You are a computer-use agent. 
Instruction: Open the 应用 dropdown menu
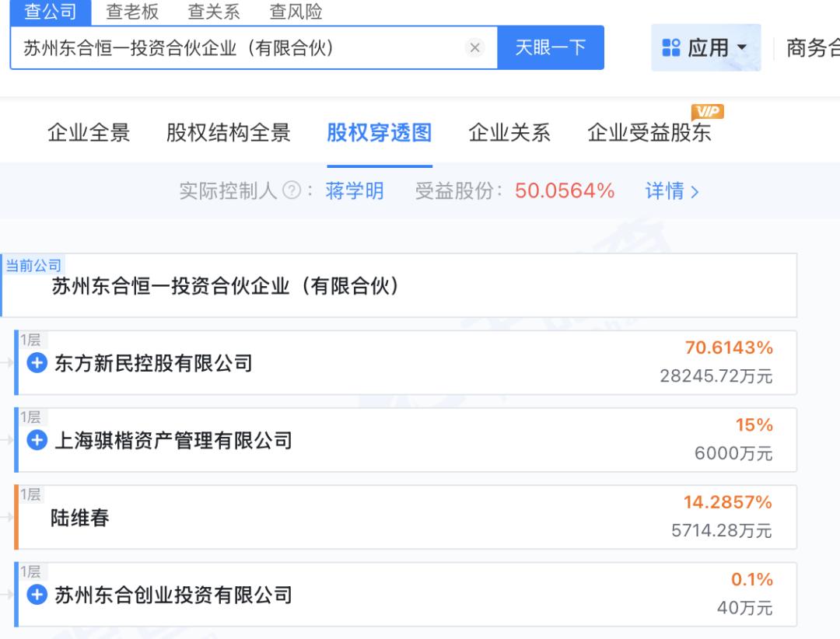coord(705,47)
